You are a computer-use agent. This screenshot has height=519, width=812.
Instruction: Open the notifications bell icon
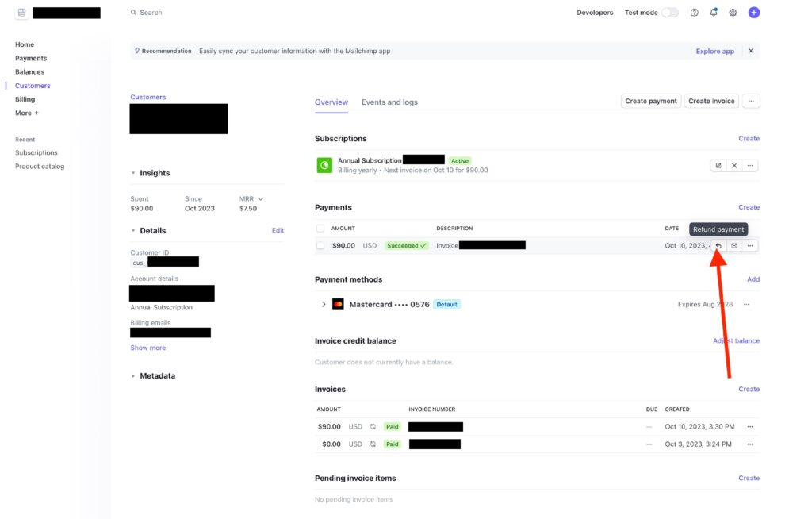(714, 13)
